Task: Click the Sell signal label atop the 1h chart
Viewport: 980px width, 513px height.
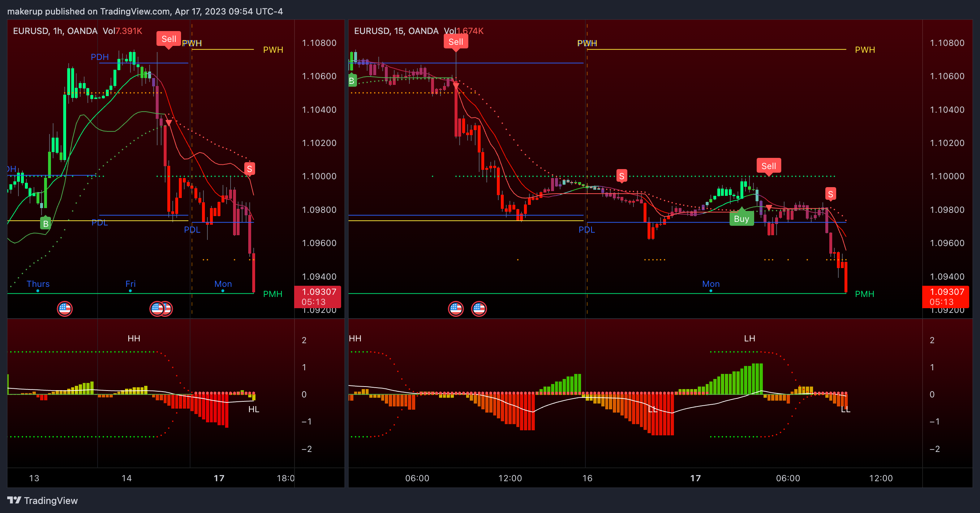Action: click(168, 39)
